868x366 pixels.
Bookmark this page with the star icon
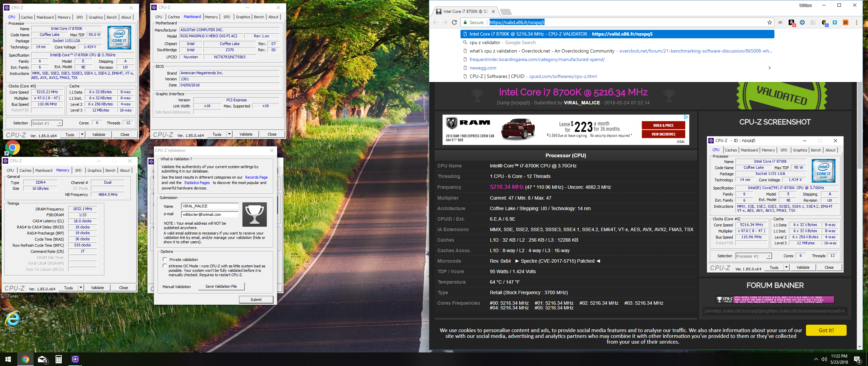770,22
